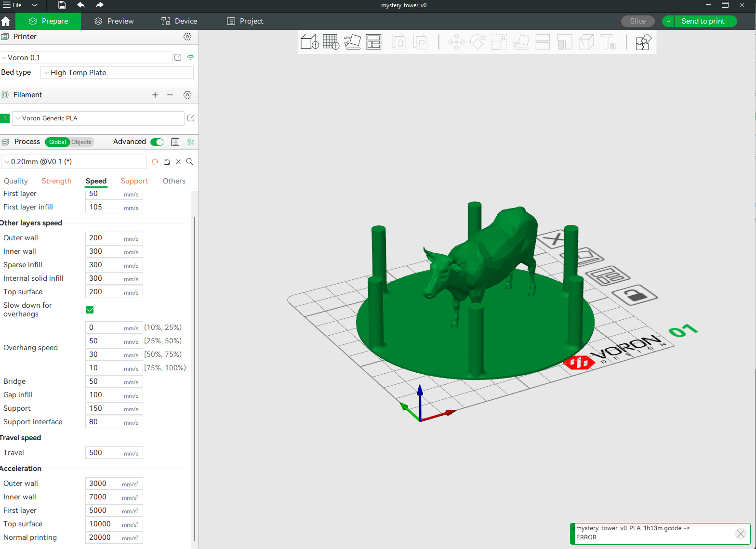Switch to the Strength settings tab

56,181
